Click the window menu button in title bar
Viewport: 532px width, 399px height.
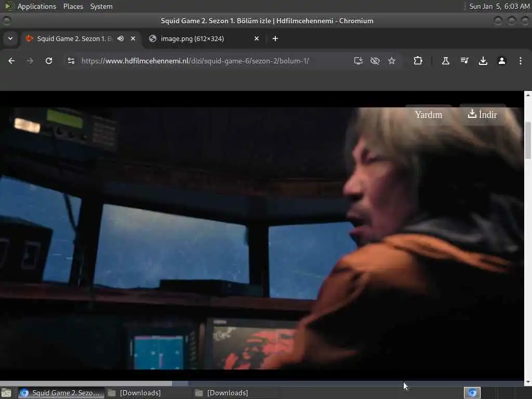point(7,21)
